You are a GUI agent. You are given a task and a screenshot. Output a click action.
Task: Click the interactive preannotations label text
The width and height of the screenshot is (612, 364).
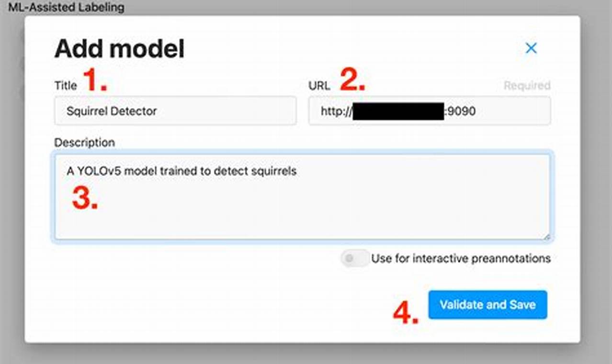click(x=461, y=258)
